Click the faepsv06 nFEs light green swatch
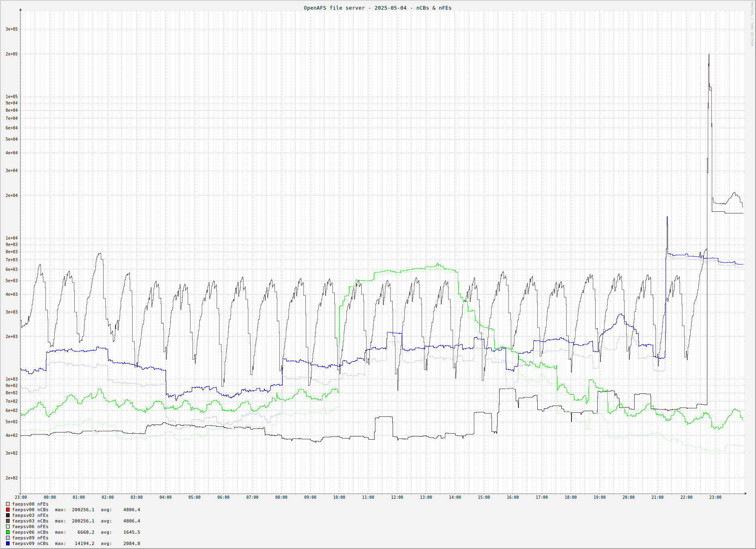The image size is (756, 549). [x=8, y=526]
